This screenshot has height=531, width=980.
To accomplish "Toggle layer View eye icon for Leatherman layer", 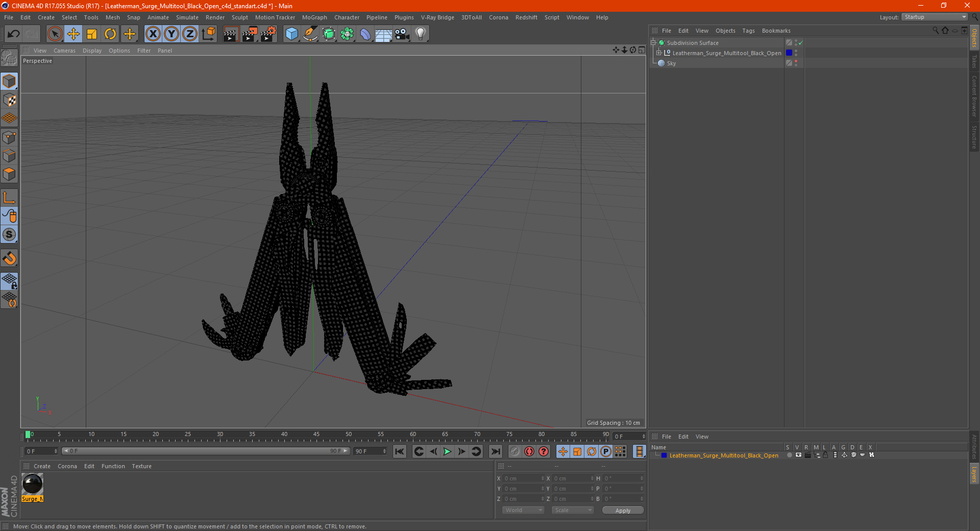I will [x=798, y=455].
